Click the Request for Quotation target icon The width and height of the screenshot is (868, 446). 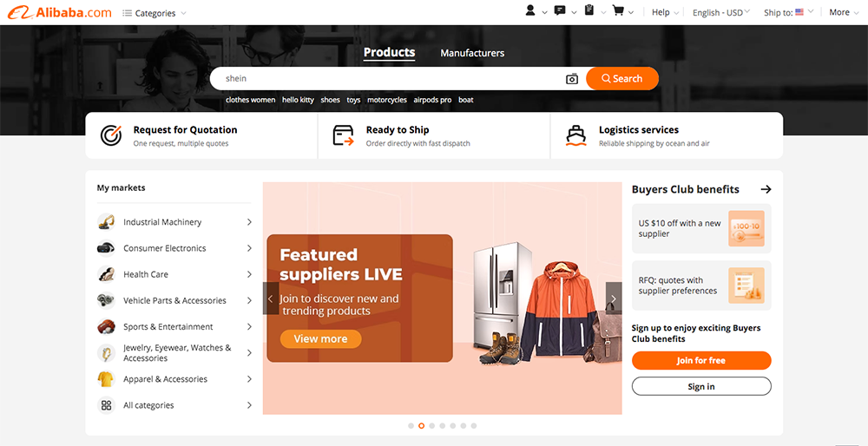tap(111, 135)
